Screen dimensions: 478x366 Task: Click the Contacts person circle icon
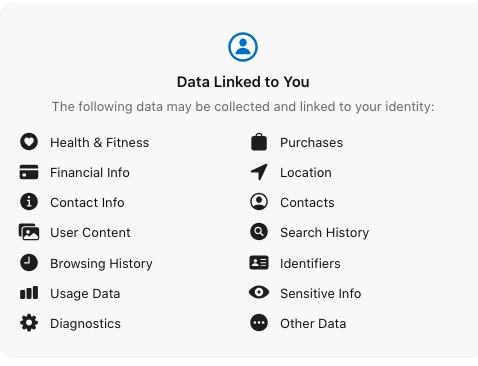[259, 202]
